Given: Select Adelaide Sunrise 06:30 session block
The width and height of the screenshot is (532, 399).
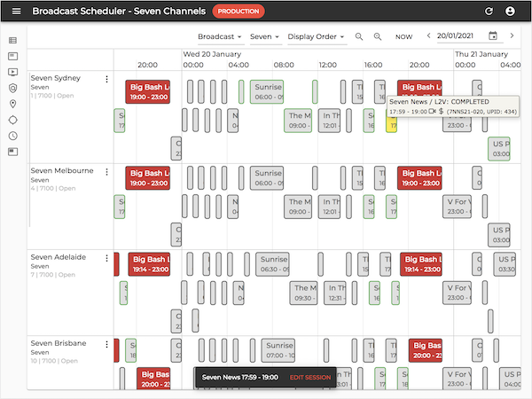Looking at the screenshot, I should [272, 264].
